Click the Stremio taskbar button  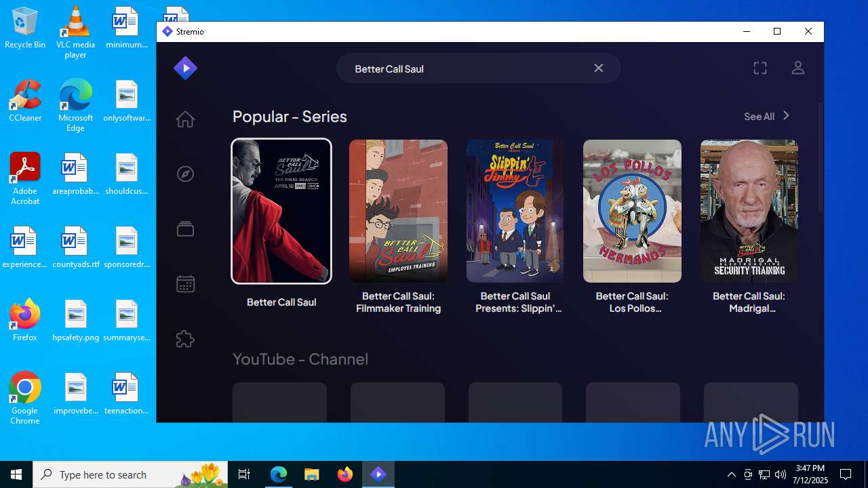(378, 474)
